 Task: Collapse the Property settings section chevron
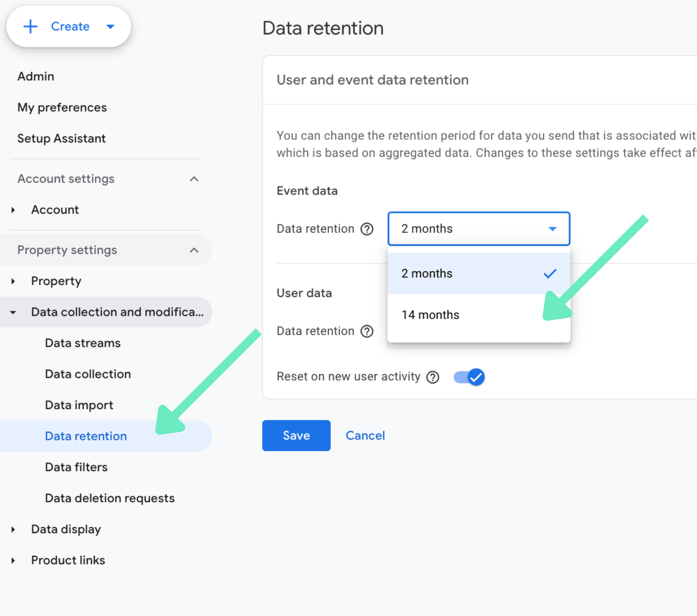coord(194,251)
